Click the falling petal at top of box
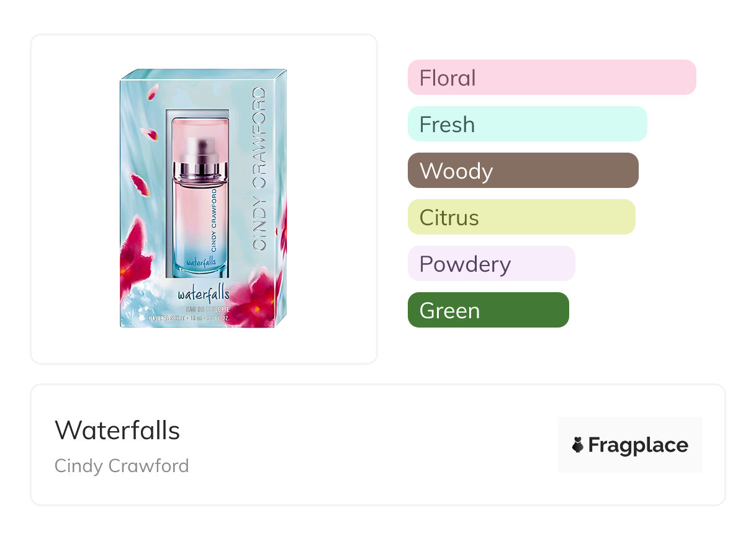This screenshot has width=756, height=536. coord(151,94)
